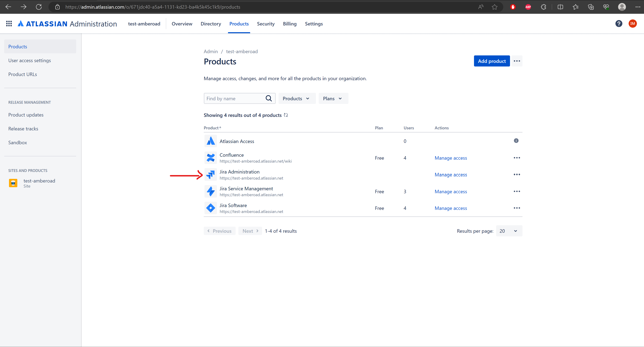This screenshot has width=644, height=347.
Task: Click the Jira Administration product icon
Action: point(211,175)
